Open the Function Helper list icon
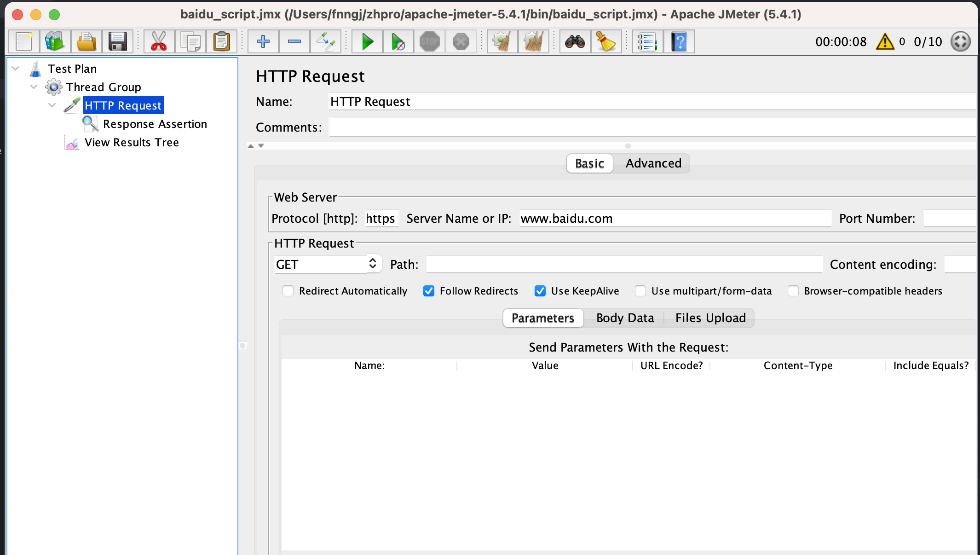This screenshot has height=555, width=980. pos(648,42)
